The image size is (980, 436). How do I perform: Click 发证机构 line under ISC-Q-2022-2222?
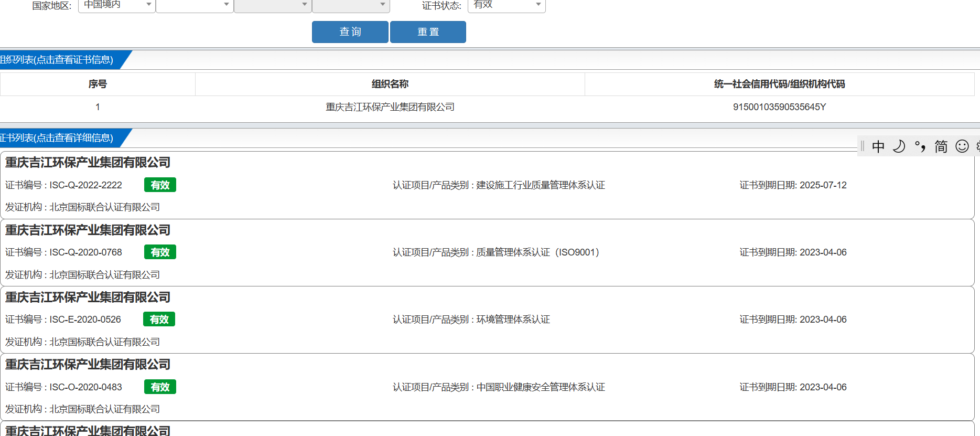click(83, 207)
